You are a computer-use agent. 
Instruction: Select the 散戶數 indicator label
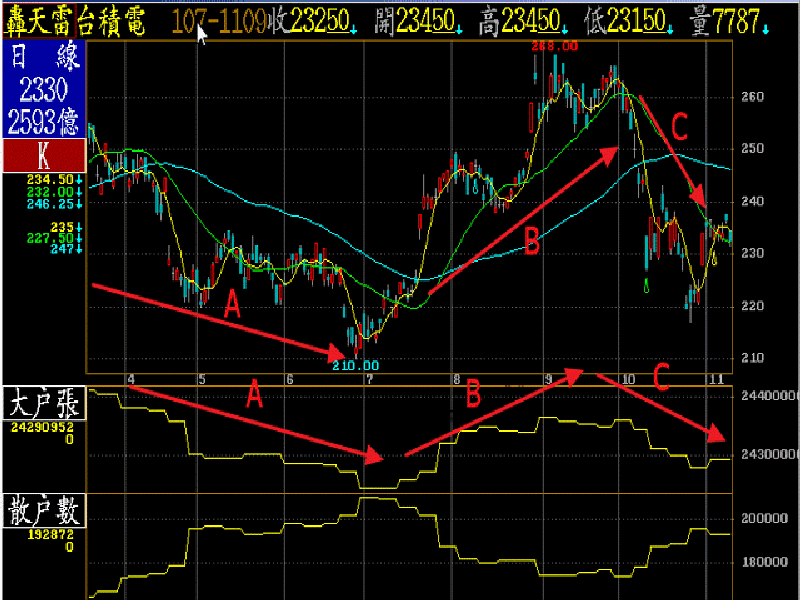click(43, 510)
